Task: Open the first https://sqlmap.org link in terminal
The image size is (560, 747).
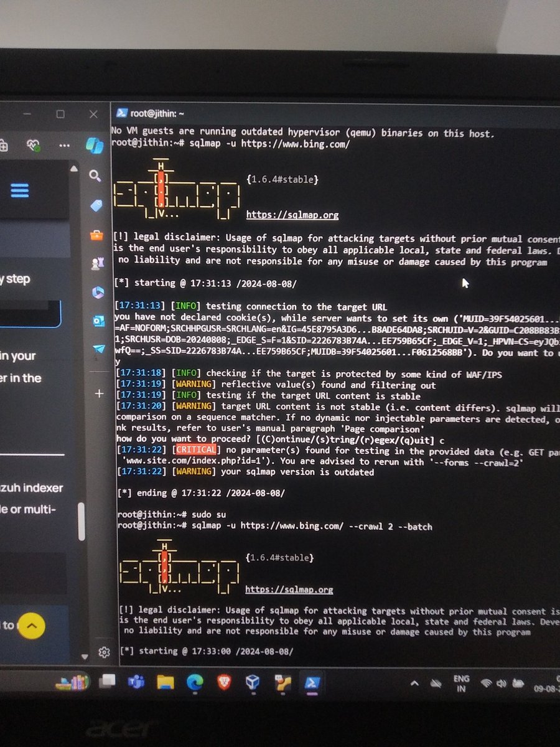Action: (292, 215)
